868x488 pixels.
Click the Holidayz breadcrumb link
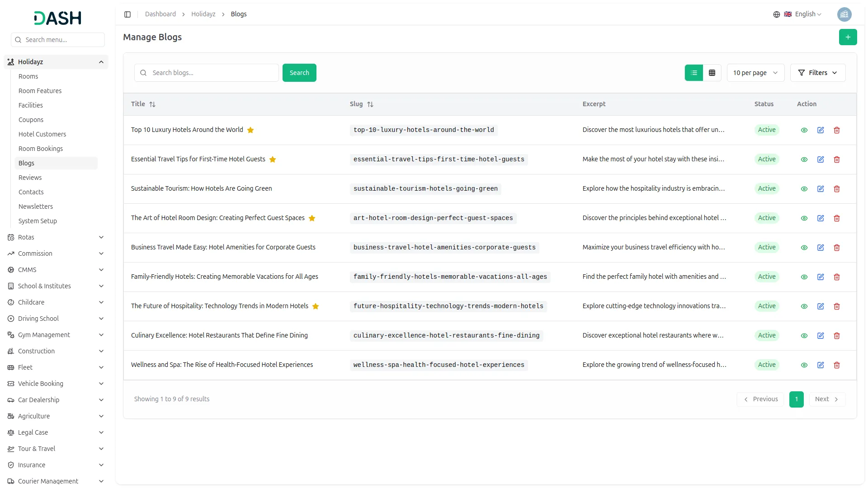point(203,14)
